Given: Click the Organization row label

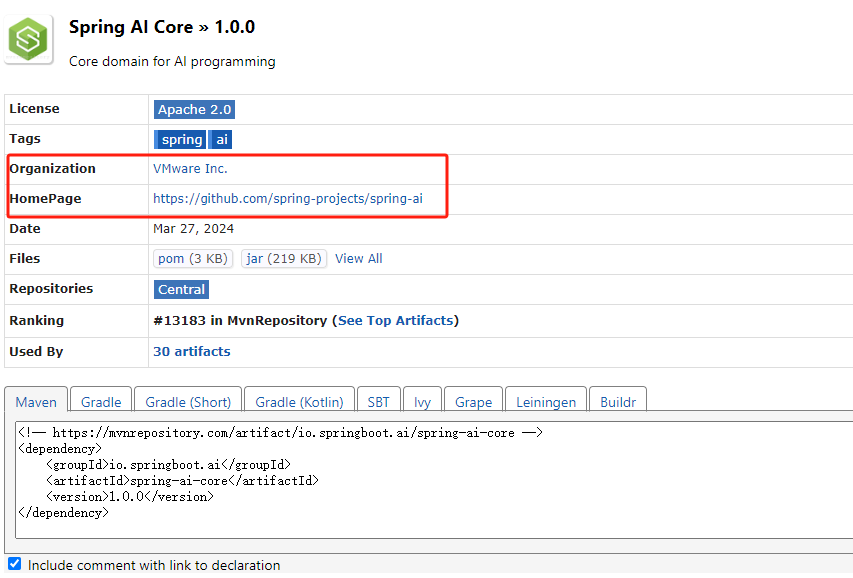Looking at the screenshot, I should [x=52, y=169].
